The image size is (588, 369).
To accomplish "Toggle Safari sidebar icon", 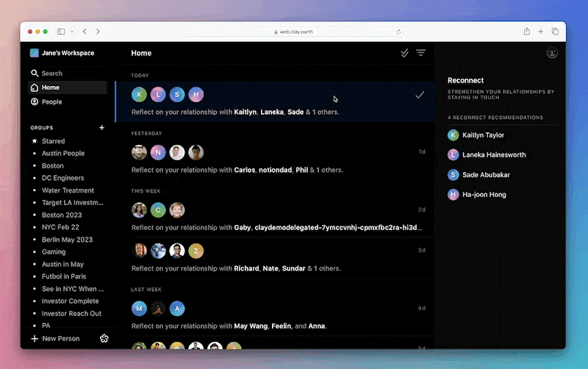I will [61, 32].
